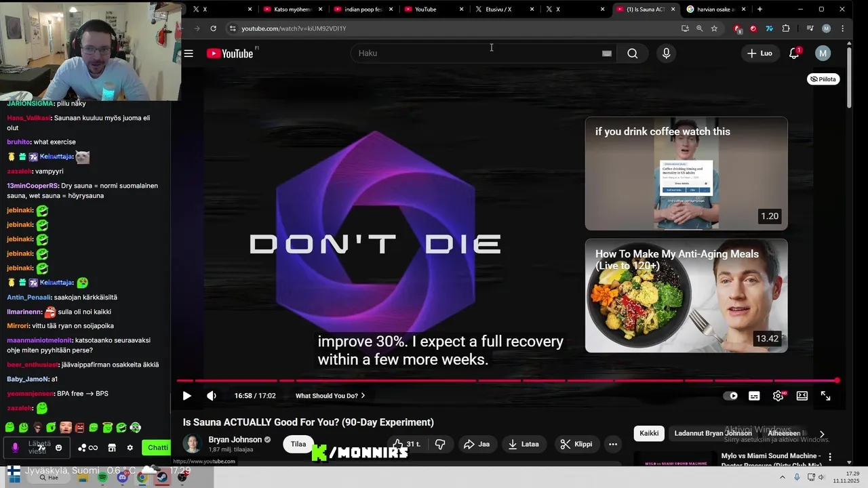868x488 pixels.
Task: Dislike the video
Action: click(440, 445)
